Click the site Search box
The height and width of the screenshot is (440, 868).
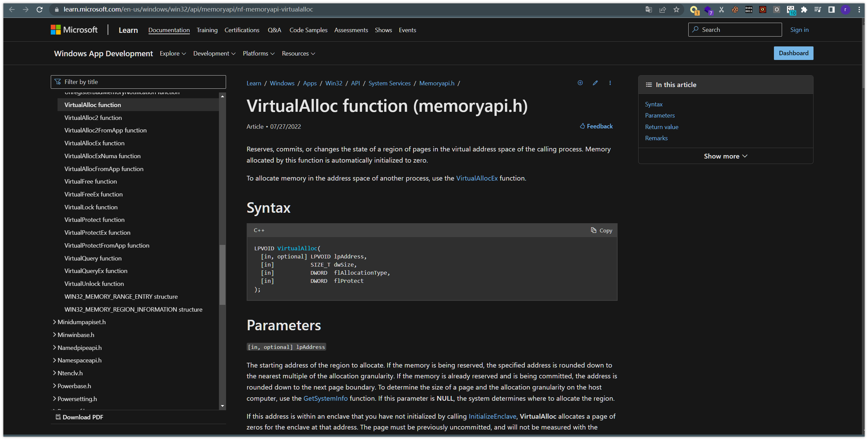pos(735,30)
